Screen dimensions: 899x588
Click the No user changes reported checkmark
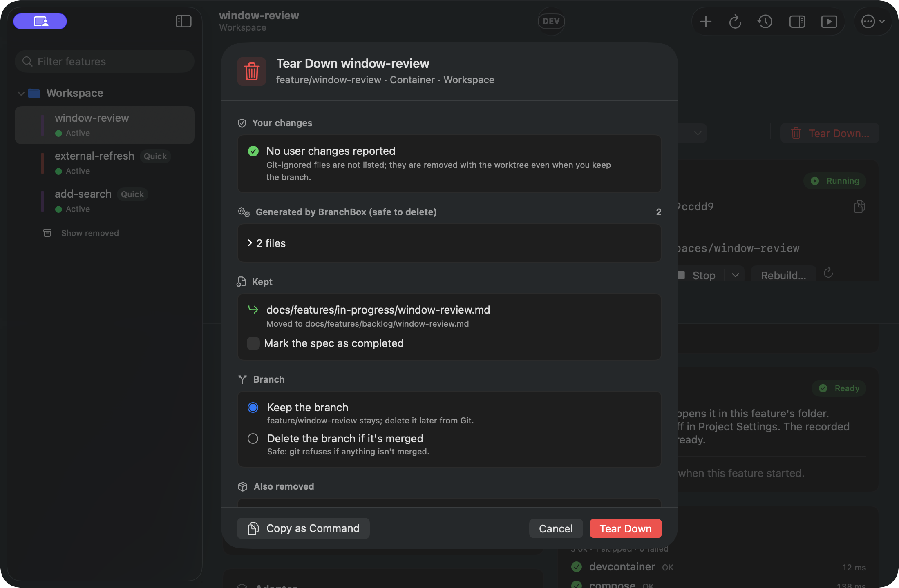coord(253,151)
